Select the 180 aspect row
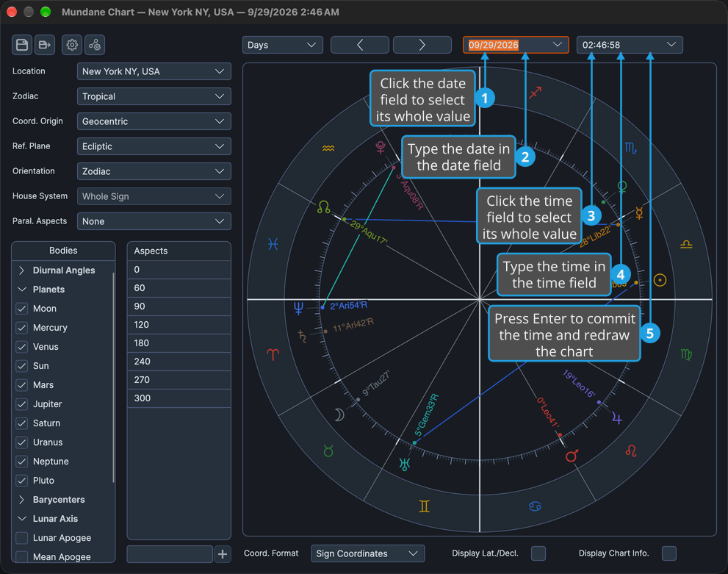 (179, 343)
